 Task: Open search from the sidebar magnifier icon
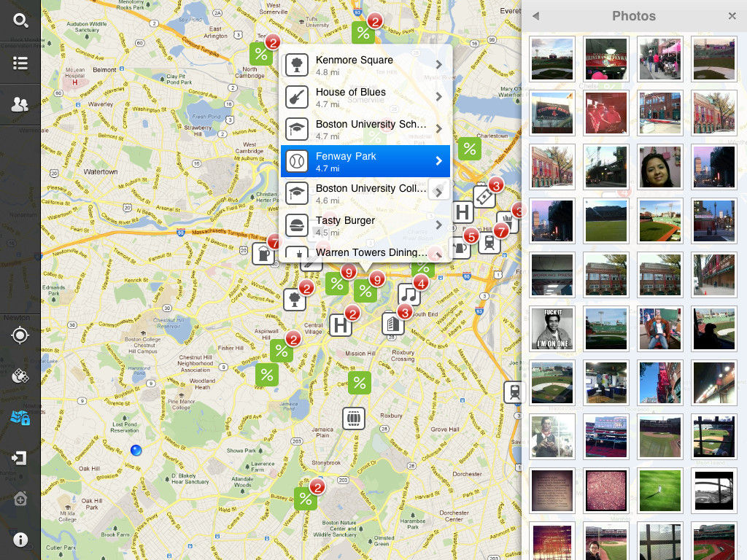(20, 20)
